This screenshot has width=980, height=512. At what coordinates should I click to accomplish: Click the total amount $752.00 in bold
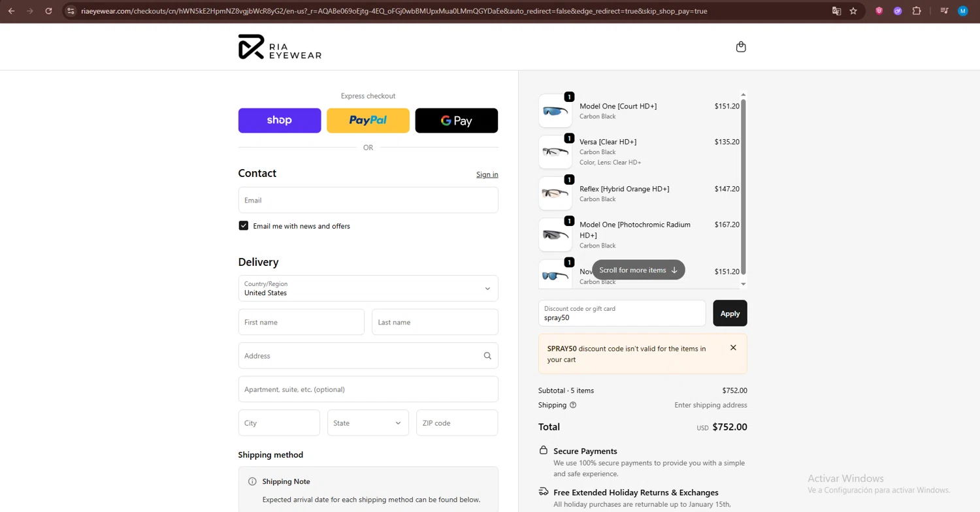pyautogui.click(x=730, y=427)
